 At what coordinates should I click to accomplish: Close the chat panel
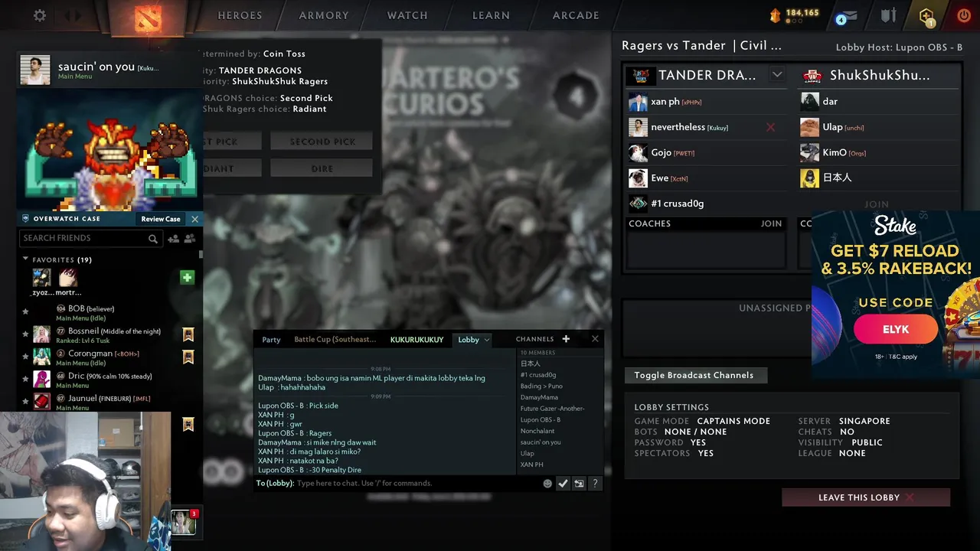click(x=595, y=339)
